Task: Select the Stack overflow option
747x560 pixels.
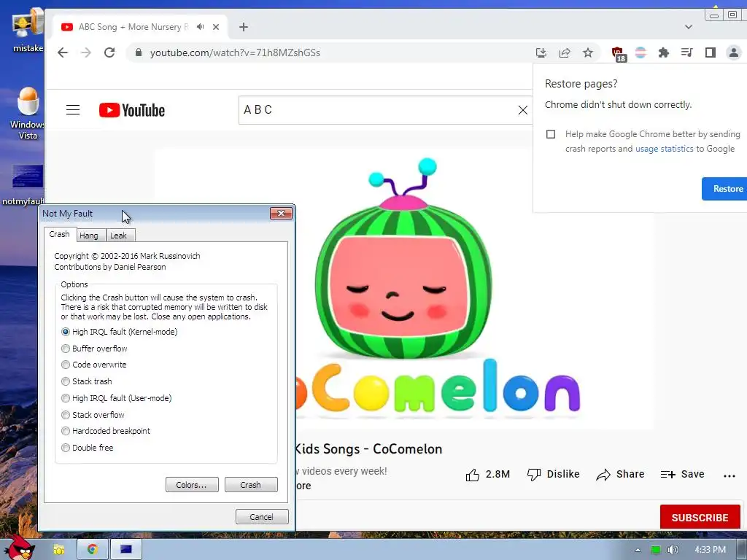Action: click(x=93, y=415)
